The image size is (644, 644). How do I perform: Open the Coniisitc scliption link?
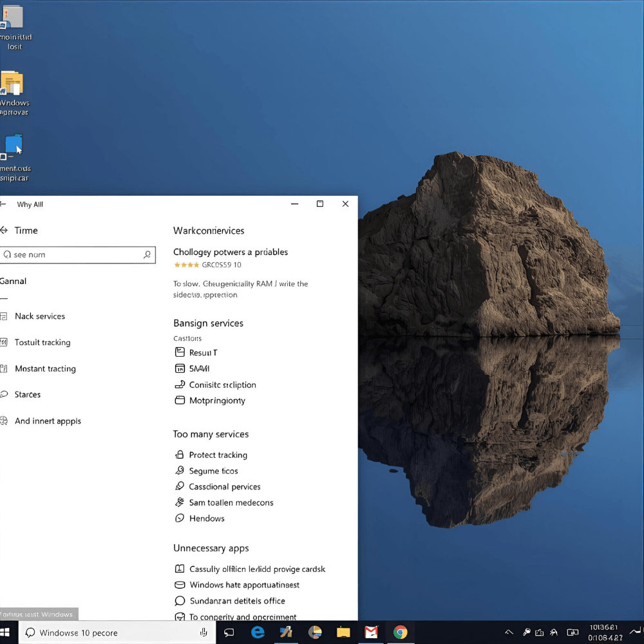[x=222, y=385]
